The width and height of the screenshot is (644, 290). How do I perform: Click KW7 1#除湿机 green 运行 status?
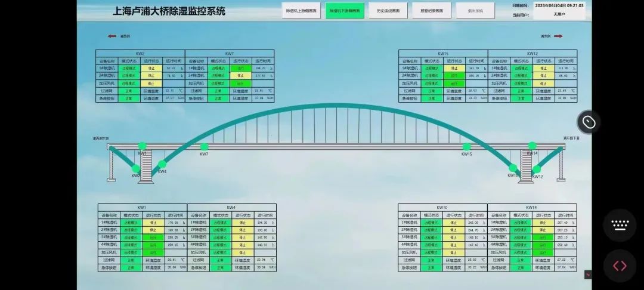click(x=241, y=68)
